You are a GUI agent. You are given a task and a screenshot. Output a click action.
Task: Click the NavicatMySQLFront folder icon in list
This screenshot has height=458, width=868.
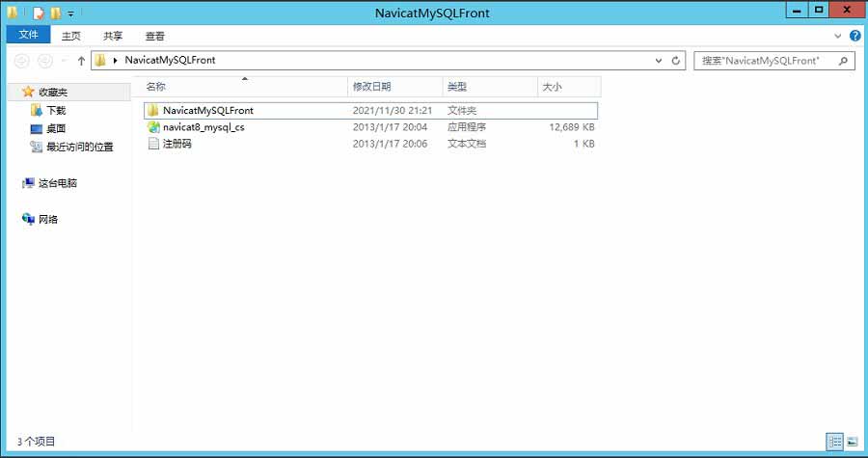pyautogui.click(x=153, y=110)
